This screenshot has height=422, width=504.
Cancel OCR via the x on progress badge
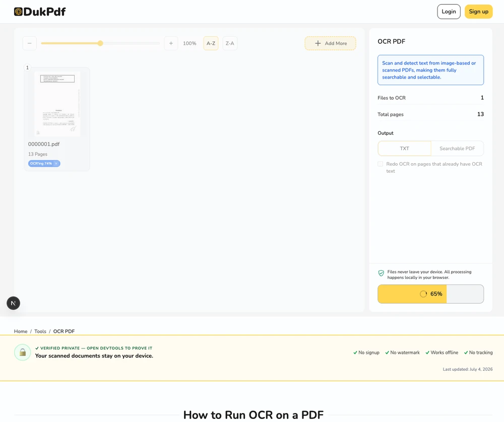click(56, 164)
